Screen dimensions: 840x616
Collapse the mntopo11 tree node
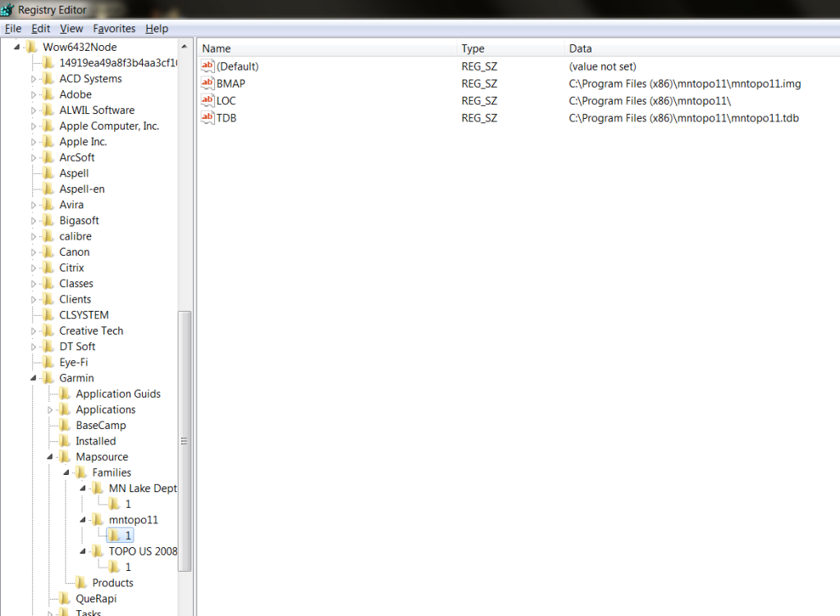point(84,519)
